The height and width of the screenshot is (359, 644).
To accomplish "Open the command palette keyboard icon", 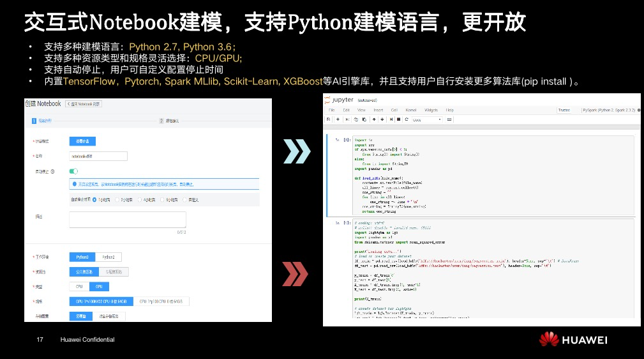I will click(x=449, y=119).
